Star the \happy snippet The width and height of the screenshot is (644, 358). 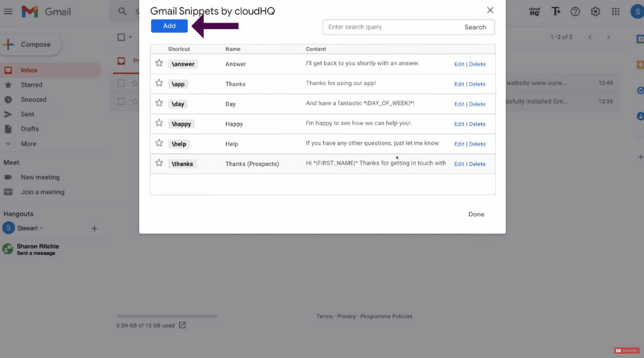coord(159,123)
